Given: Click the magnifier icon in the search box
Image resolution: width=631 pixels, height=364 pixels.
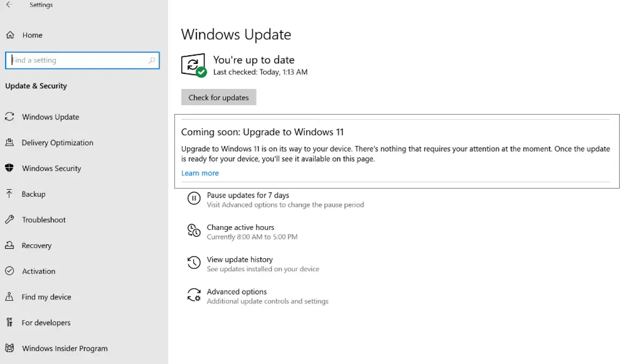Looking at the screenshot, I should point(151,60).
